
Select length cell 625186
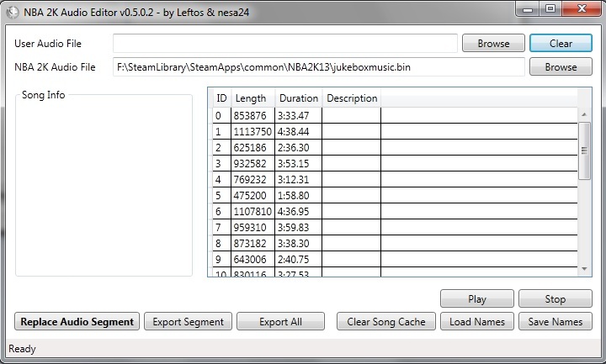[252, 147]
